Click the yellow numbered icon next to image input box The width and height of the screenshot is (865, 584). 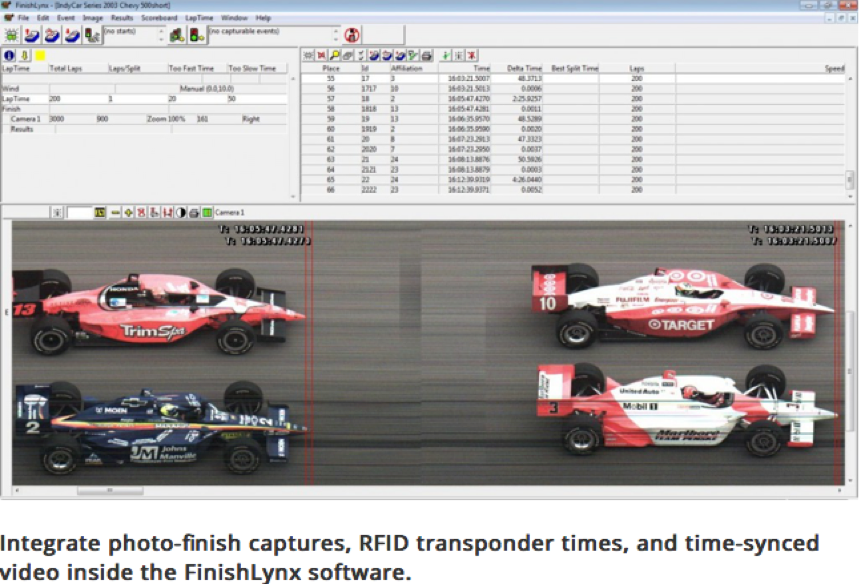[x=100, y=212]
